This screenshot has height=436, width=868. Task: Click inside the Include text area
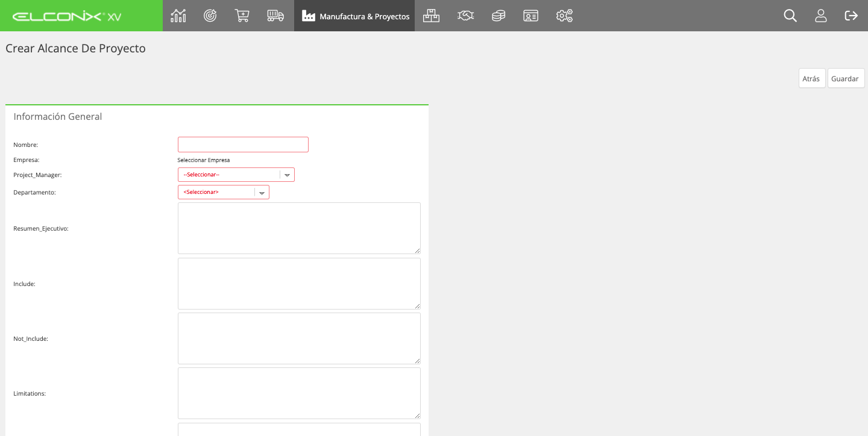click(x=299, y=284)
